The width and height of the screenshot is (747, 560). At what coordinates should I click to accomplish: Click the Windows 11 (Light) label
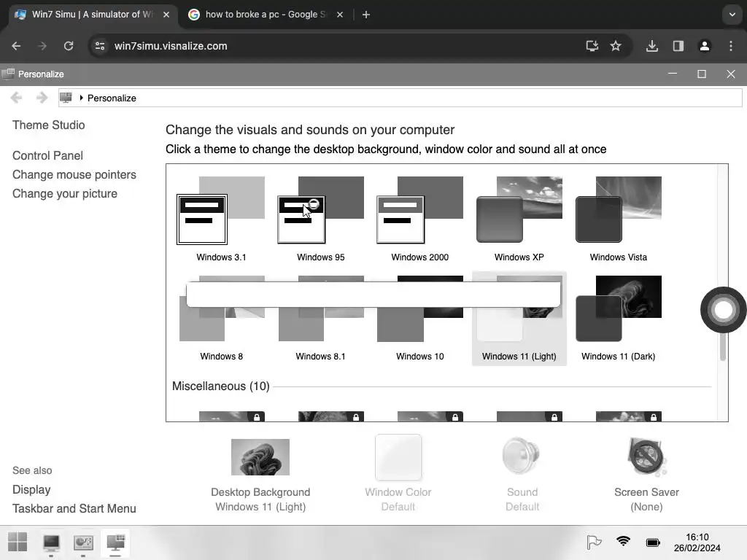point(519,356)
